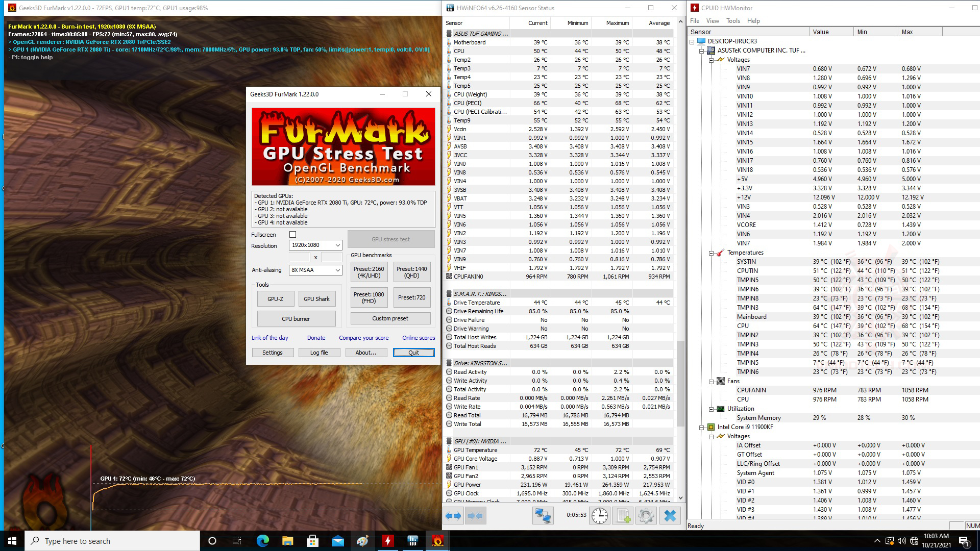Open the View menu in HWMonitor
This screenshot has height=551, width=980.
pyautogui.click(x=713, y=21)
